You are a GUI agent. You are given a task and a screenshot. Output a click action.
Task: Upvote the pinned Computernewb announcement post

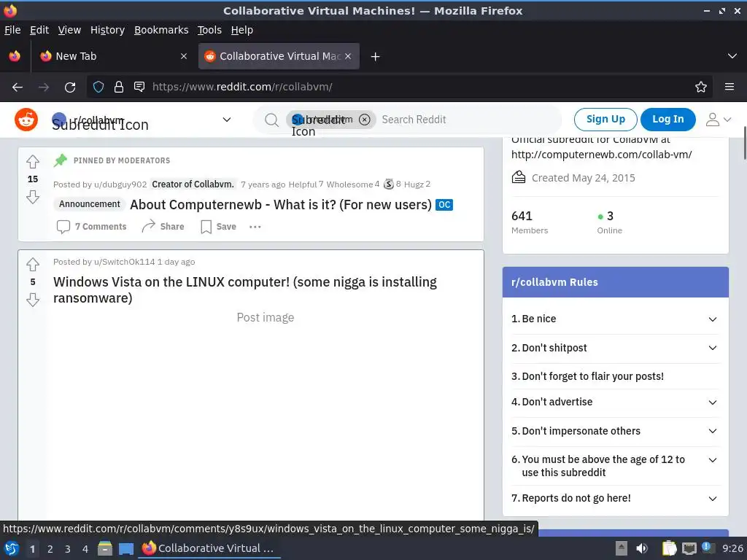32,162
